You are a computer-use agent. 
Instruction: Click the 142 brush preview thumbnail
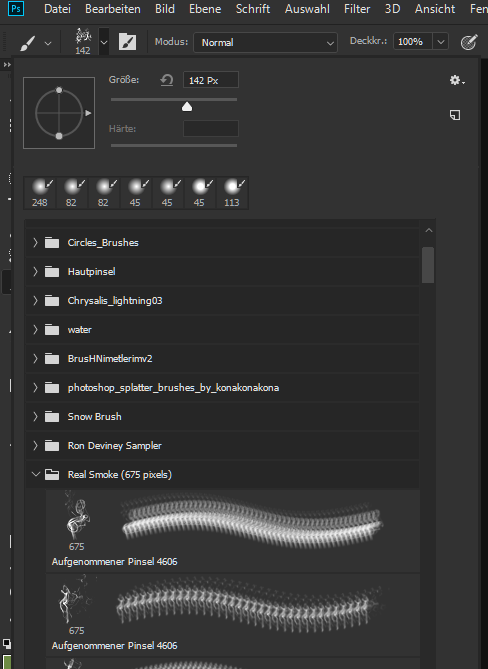pyautogui.click(x=83, y=41)
